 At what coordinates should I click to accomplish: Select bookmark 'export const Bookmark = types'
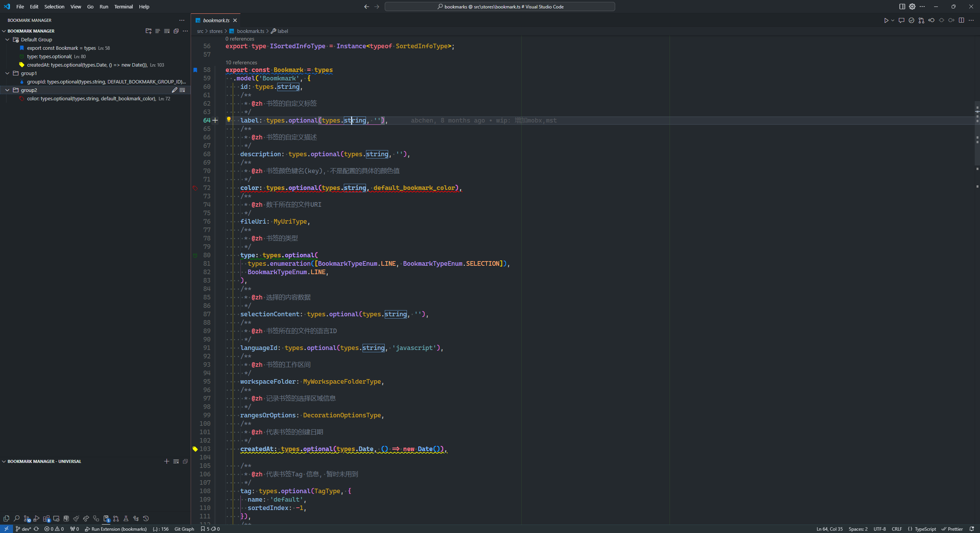(61, 48)
